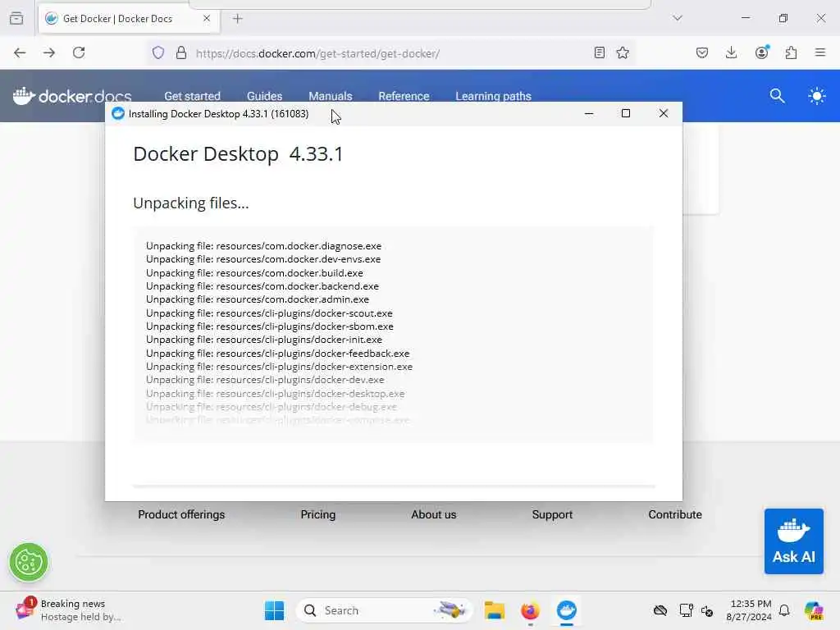Open the About us footer link
This screenshot has height=630, width=840.
point(434,514)
